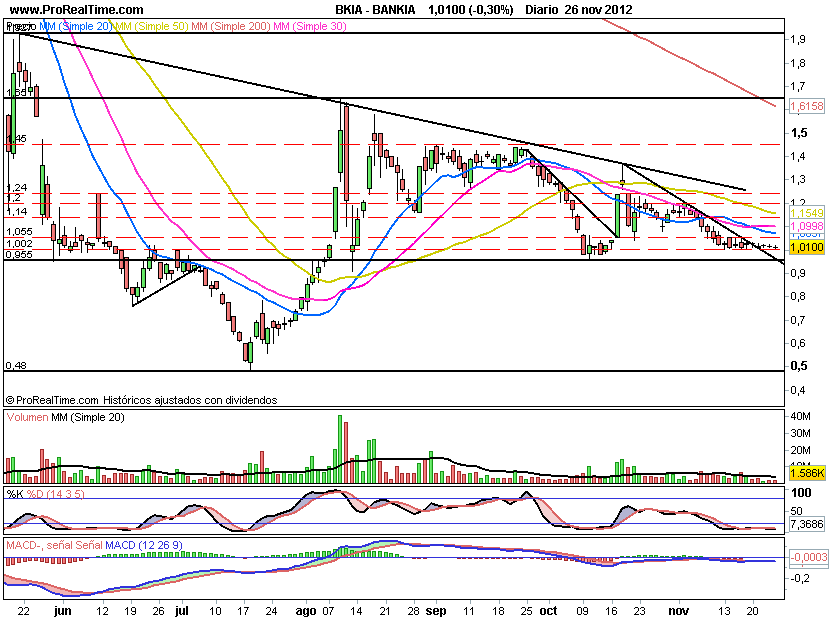This screenshot has width=835, height=620.
Task: Click the 7,3686 stochastic value box
Action: coord(806,524)
